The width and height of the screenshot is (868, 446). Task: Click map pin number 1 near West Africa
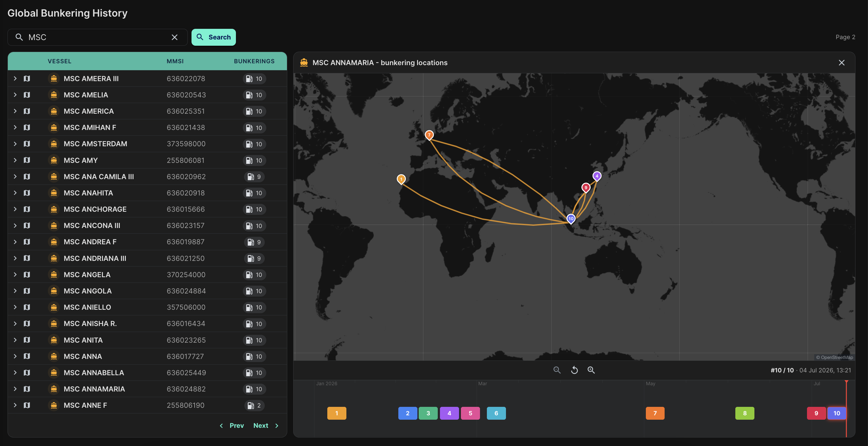(x=401, y=179)
